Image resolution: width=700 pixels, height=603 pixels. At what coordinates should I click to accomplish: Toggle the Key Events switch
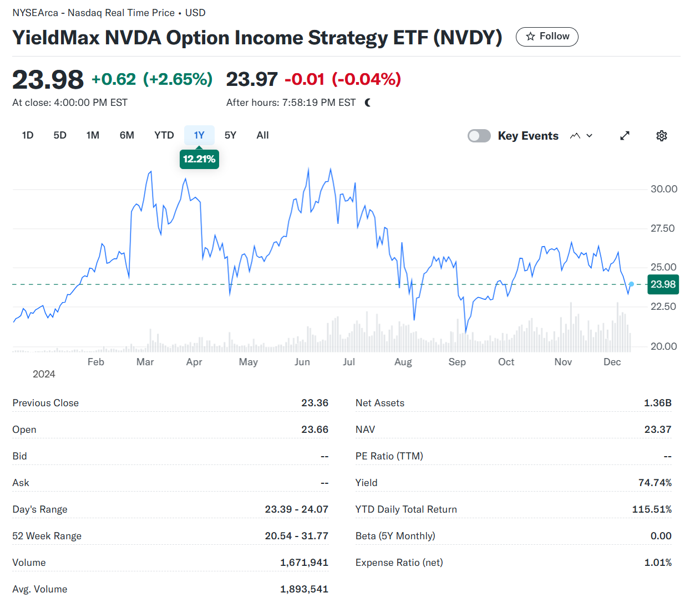pyautogui.click(x=479, y=136)
